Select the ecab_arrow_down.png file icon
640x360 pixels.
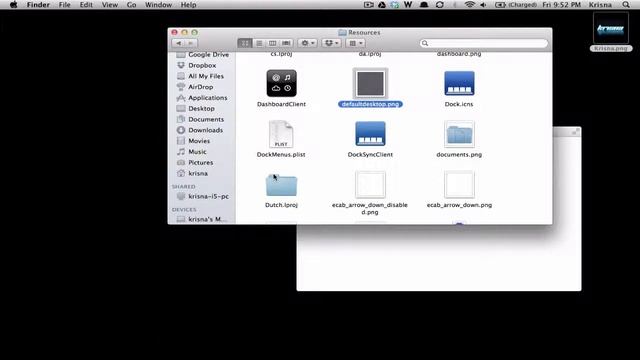(459, 184)
